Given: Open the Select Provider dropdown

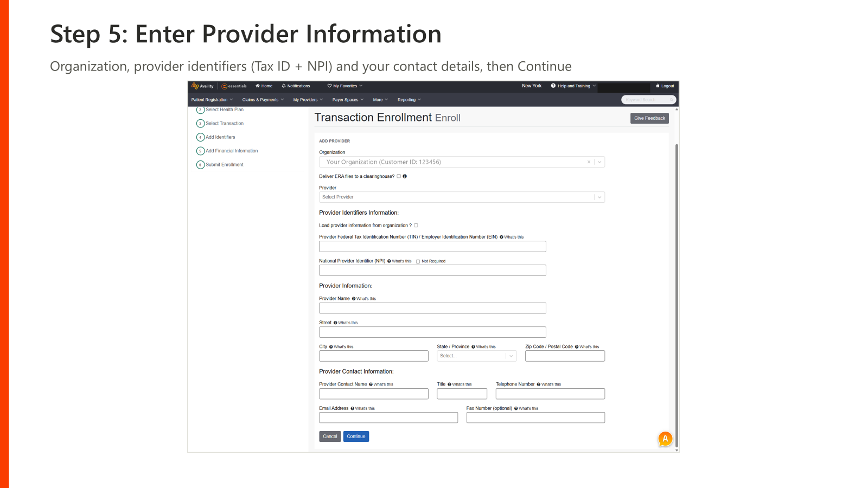Looking at the screenshot, I should tap(462, 197).
